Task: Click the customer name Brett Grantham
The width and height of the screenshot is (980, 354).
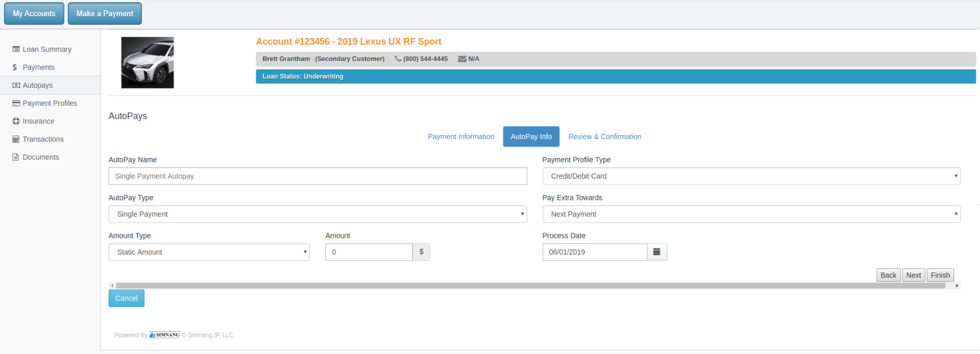Action: [286, 59]
